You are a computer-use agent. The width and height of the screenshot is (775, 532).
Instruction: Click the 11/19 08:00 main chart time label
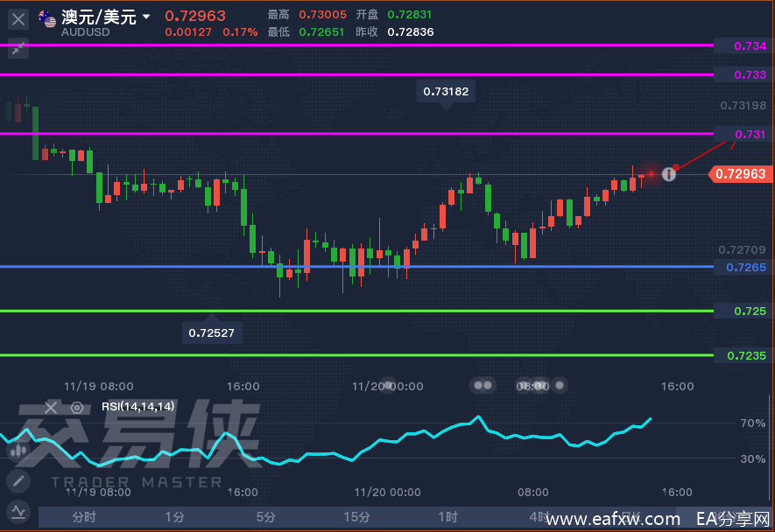[98, 386]
